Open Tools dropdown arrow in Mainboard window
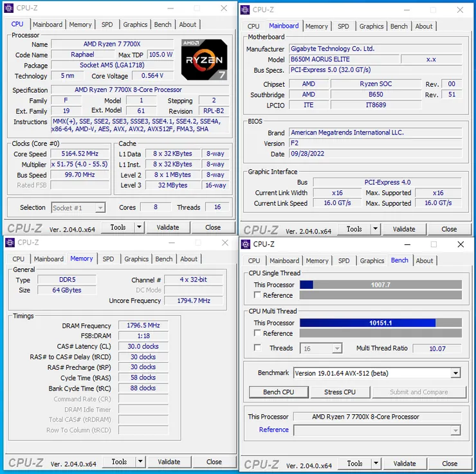The image size is (476, 474). [x=375, y=229]
